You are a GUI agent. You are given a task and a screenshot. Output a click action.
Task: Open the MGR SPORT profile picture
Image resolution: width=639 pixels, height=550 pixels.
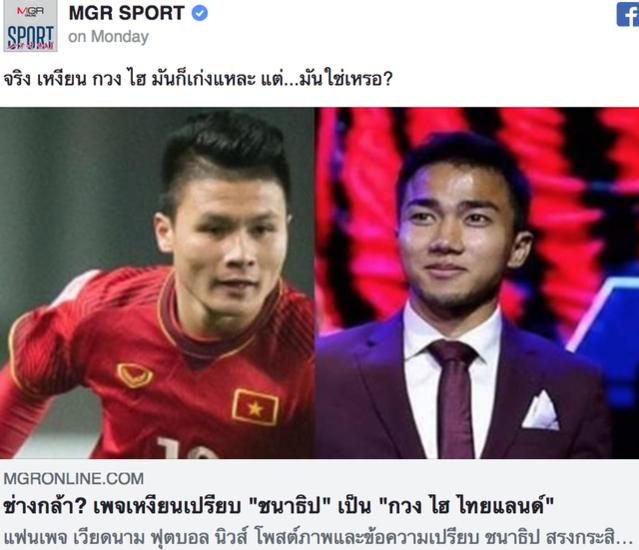click(31, 26)
